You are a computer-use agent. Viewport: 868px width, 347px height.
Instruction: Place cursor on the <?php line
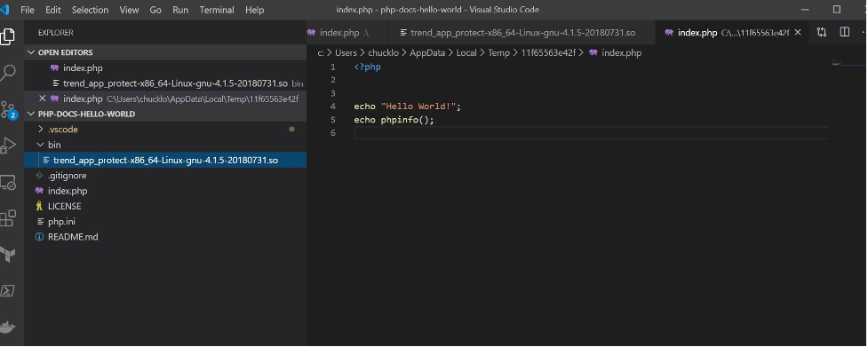point(367,67)
